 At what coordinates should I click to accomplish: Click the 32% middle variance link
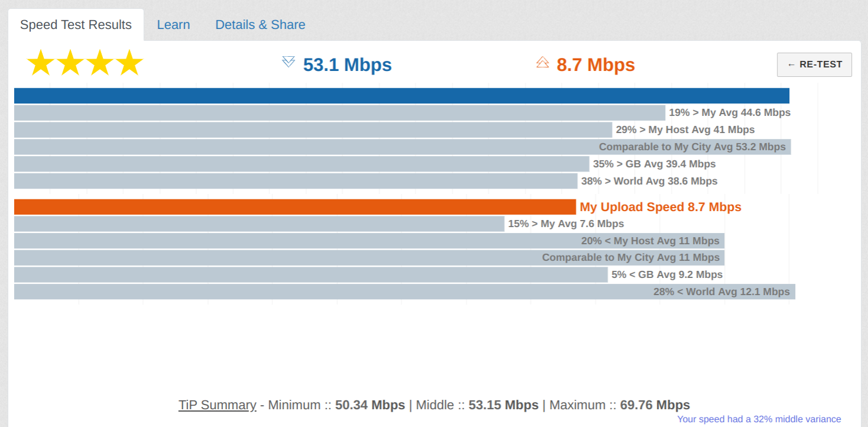tap(759, 419)
